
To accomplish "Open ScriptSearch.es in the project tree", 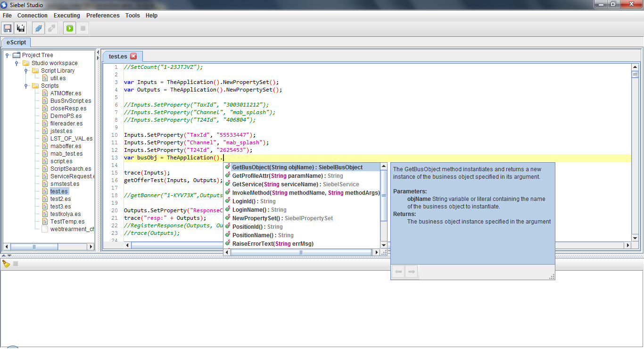I will click(x=71, y=168).
